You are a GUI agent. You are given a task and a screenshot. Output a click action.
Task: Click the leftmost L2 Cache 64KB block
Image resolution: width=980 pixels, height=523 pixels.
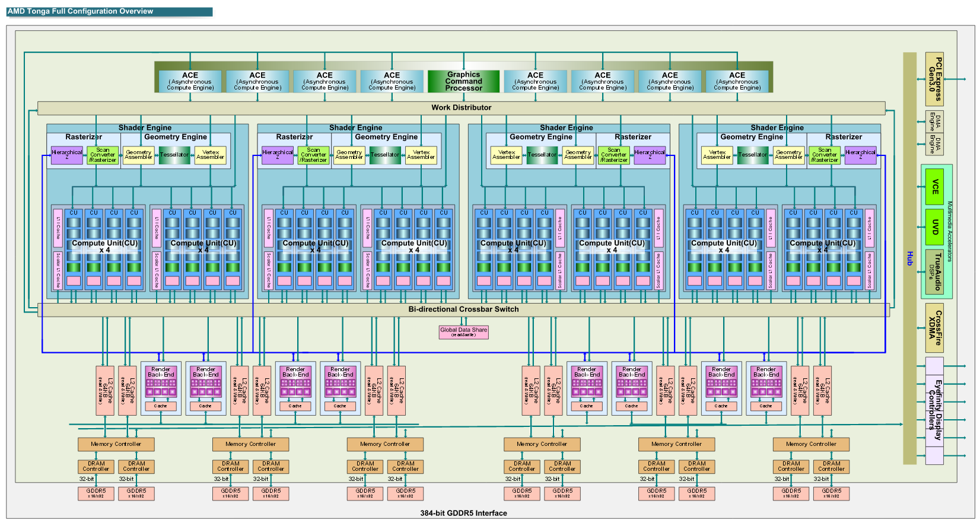(x=105, y=391)
